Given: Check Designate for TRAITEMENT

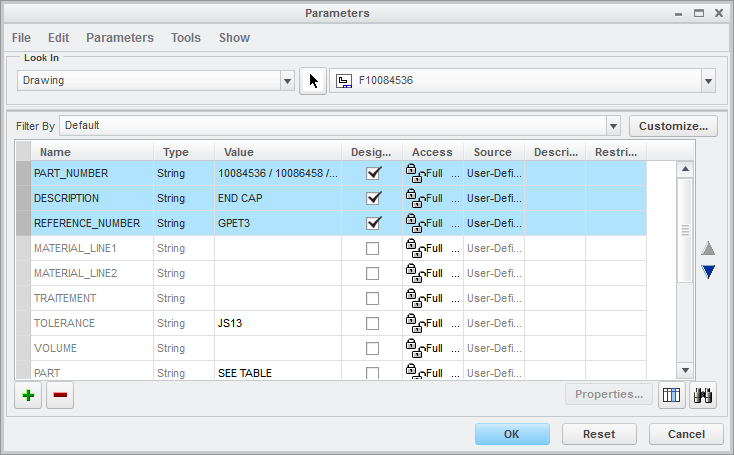Looking at the screenshot, I should point(373,298).
